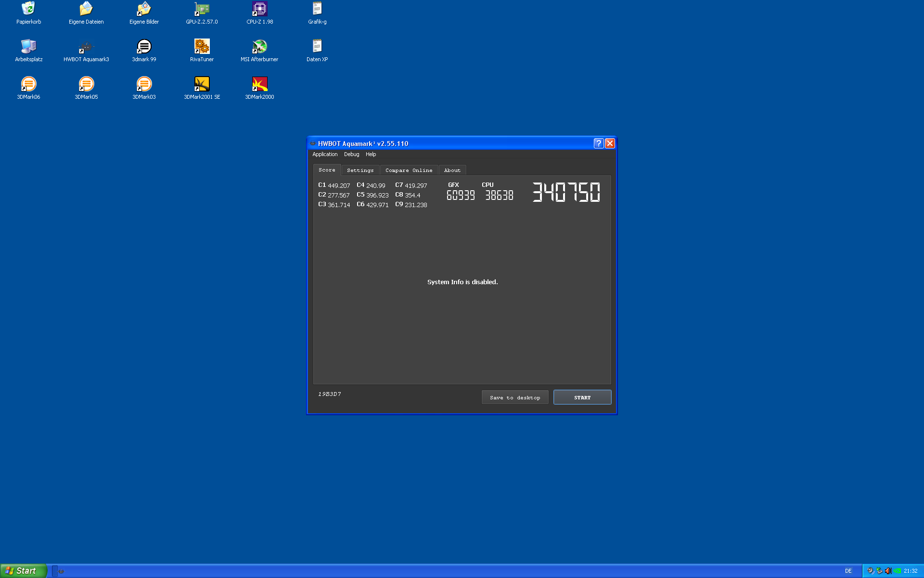The height and width of the screenshot is (578, 924).
Task: Click the total score 340750
Action: [x=566, y=192]
